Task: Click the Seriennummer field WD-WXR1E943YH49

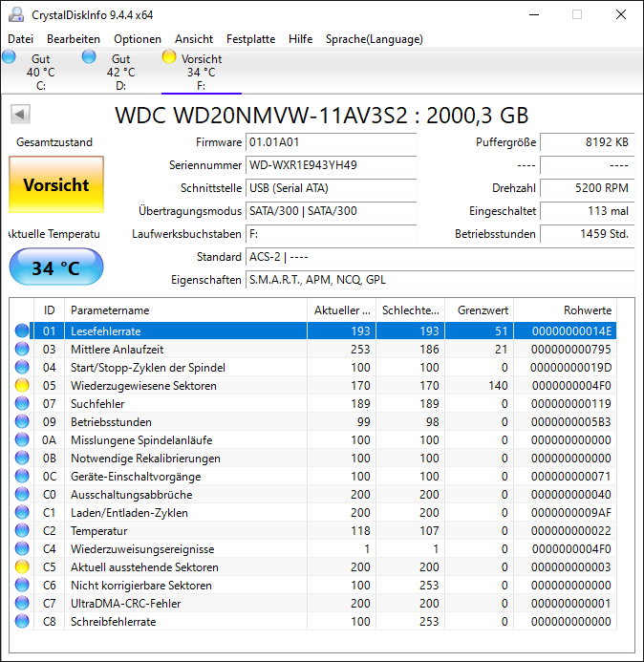Action: click(332, 165)
